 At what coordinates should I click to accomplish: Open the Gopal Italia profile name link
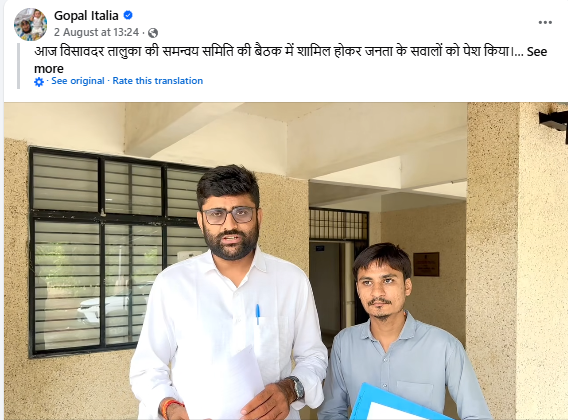(86, 16)
